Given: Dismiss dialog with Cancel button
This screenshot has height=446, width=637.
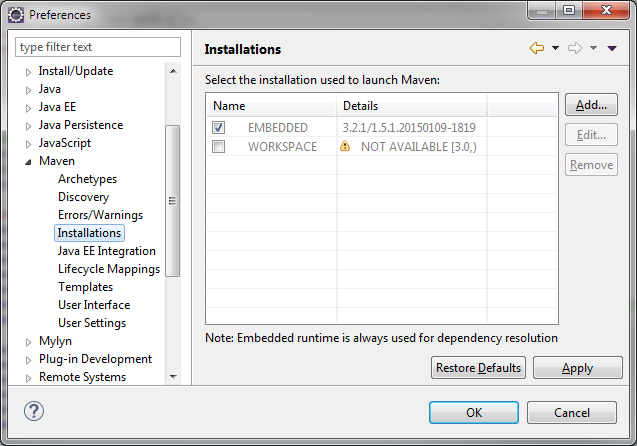Looking at the screenshot, I should coord(572,413).
